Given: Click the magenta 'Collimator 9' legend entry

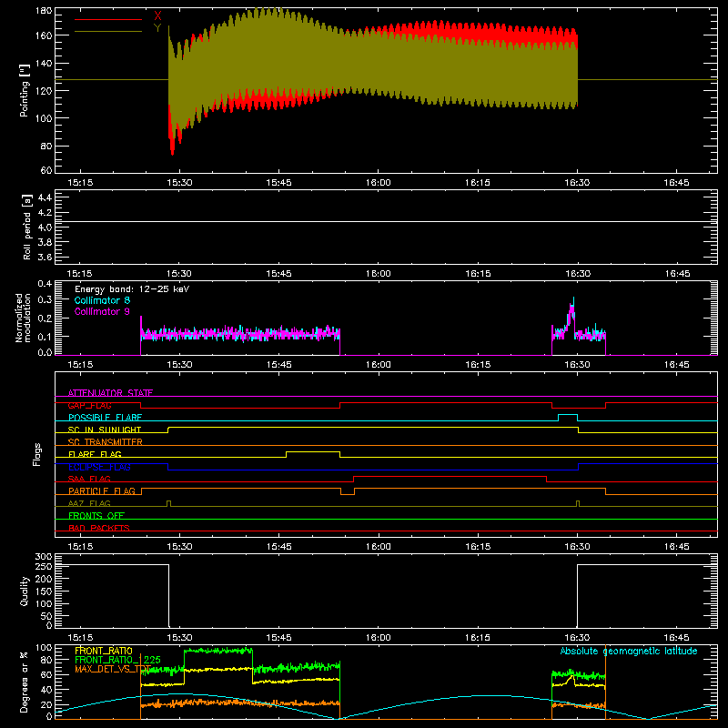Looking at the screenshot, I should point(102,311).
